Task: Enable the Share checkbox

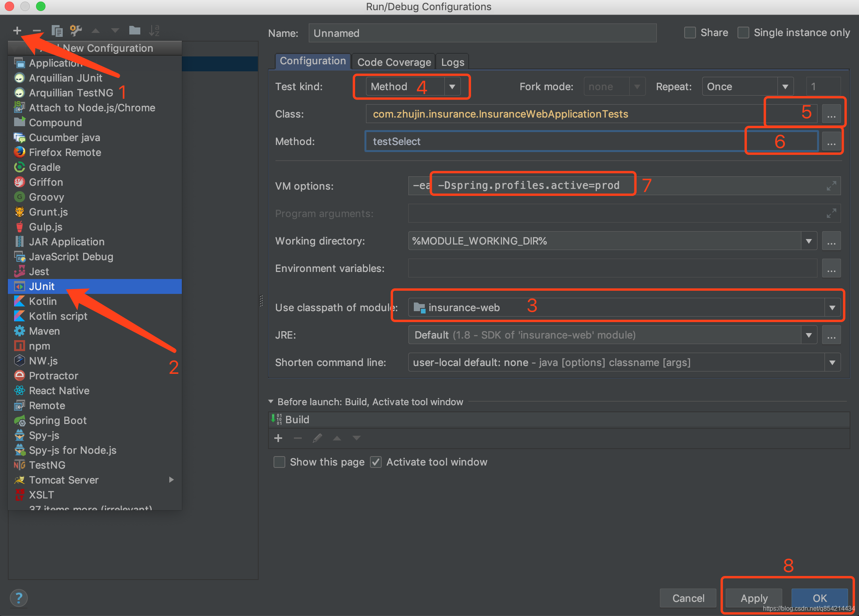Action: 690,33
